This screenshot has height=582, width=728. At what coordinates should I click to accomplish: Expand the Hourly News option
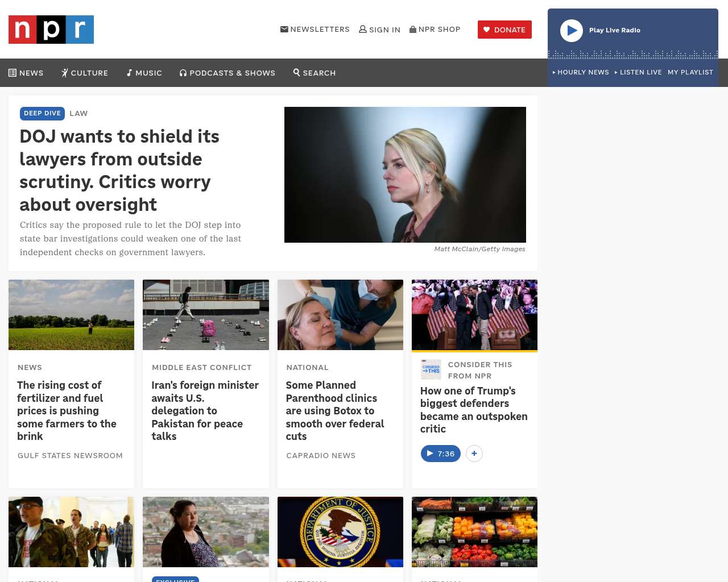click(x=581, y=72)
